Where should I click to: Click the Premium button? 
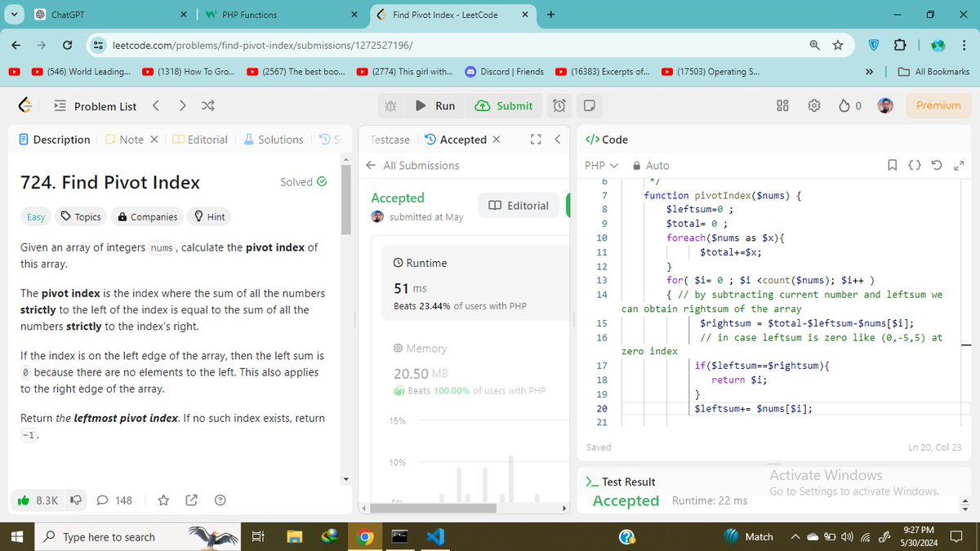938,105
